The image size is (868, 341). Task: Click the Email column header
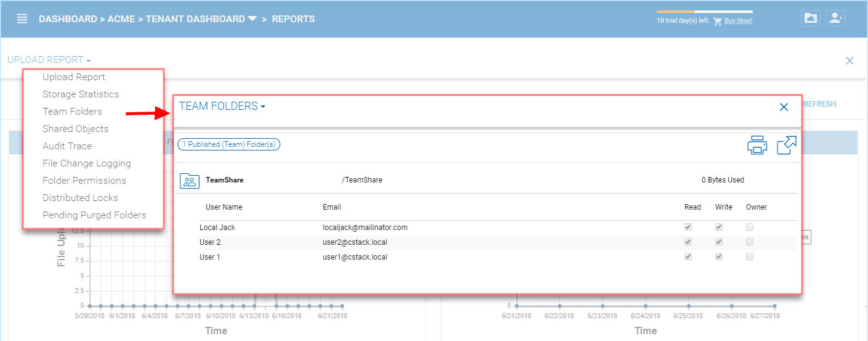click(x=331, y=207)
